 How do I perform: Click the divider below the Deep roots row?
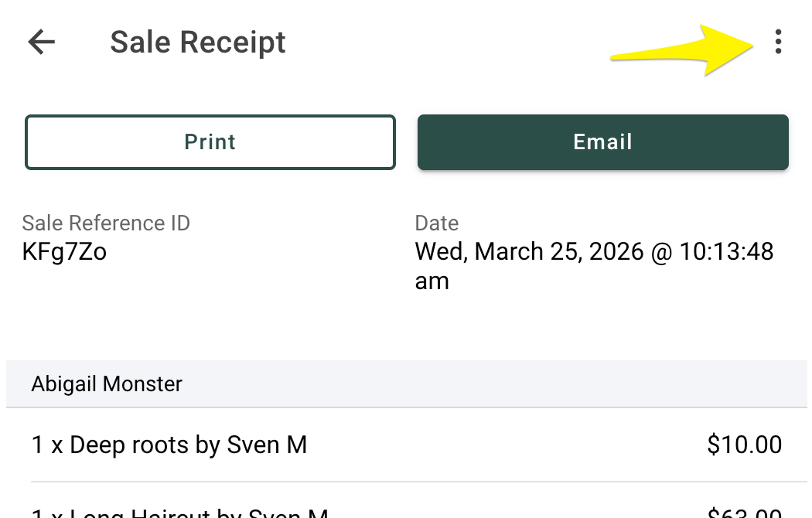click(x=418, y=482)
